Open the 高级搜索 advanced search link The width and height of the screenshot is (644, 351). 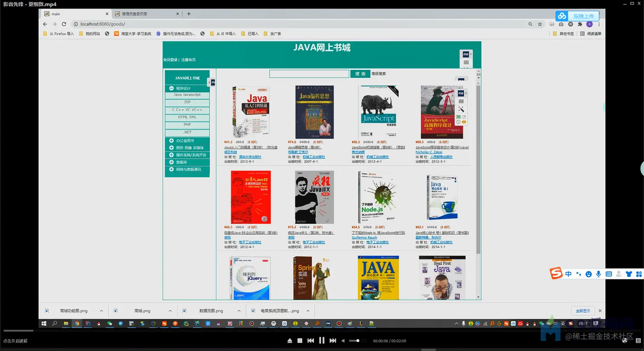tap(379, 74)
